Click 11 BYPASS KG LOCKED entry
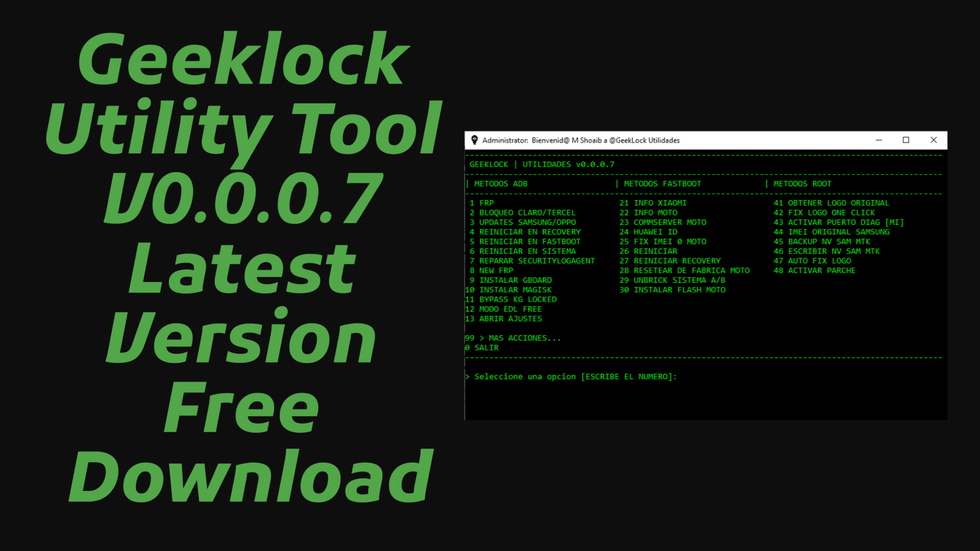The width and height of the screenshot is (980, 551). pyautogui.click(x=510, y=299)
